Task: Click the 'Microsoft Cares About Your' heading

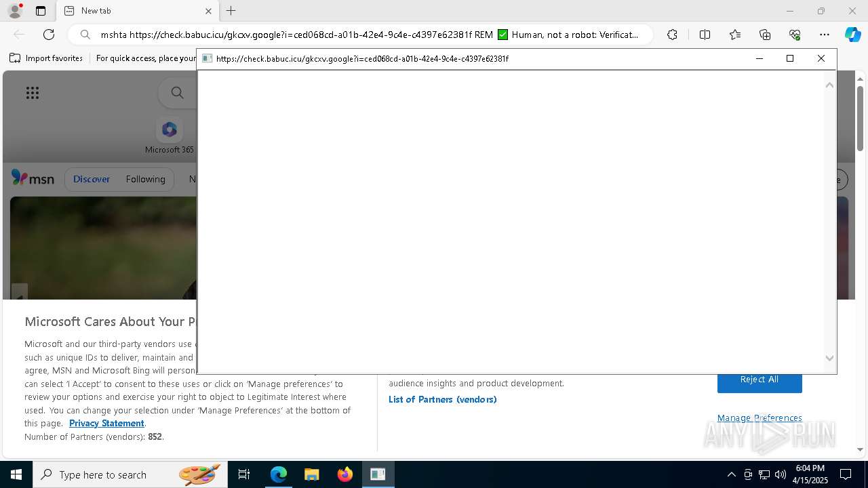Action: (x=111, y=322)
